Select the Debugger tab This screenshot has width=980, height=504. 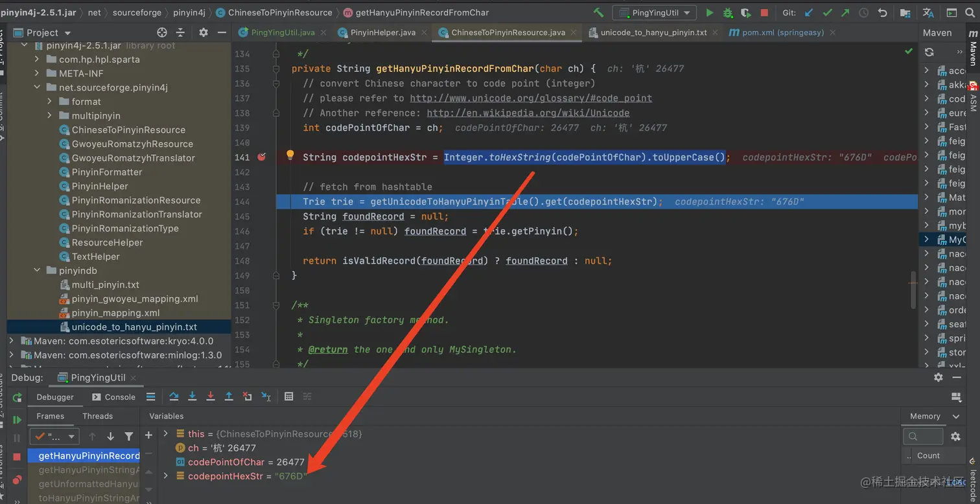coord(55,397)
